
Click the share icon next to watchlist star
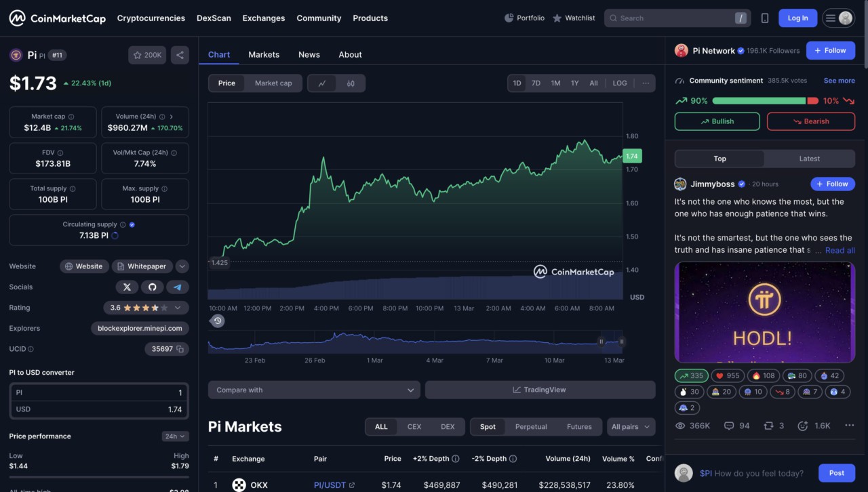[x=179, y=55]
